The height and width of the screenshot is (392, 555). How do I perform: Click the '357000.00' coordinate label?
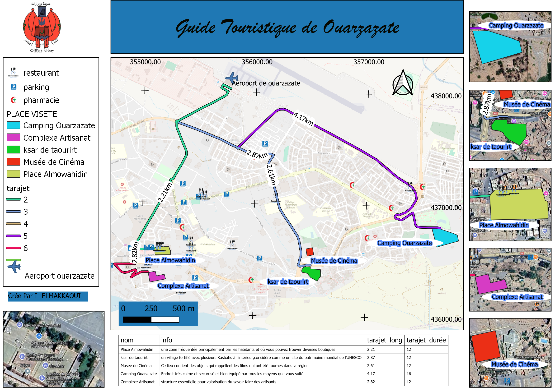(369, 62)
